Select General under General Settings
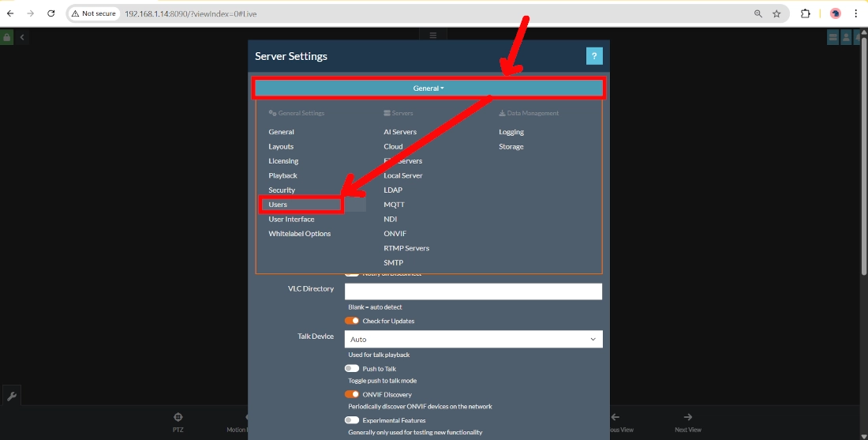This screenshot has width=868, height=440. pos(281,132)
